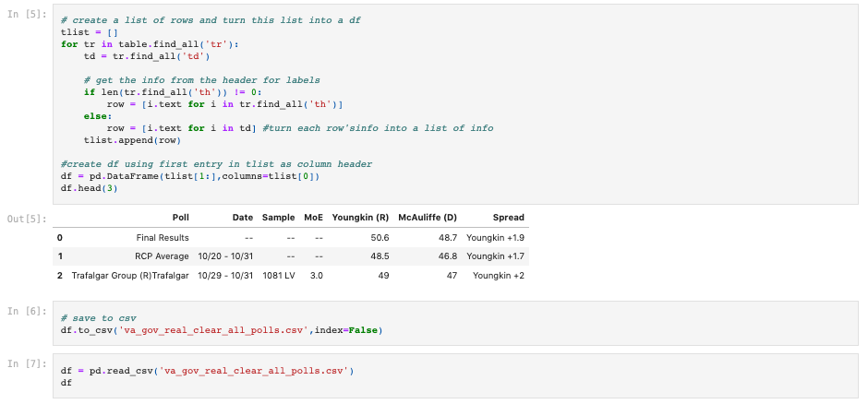Screen dimensions: 868x404
Task: Click the Date column header
Action: 243,218
